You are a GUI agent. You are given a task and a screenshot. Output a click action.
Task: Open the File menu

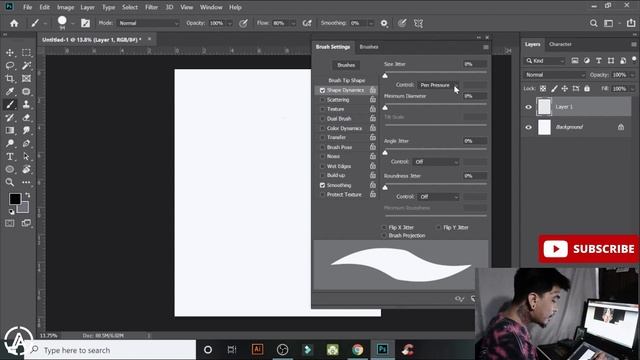pos(27,7)
